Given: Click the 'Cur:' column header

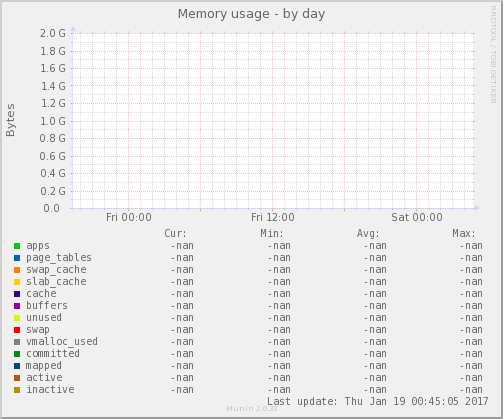Looking at the screenshot, I should click(175, 233).
